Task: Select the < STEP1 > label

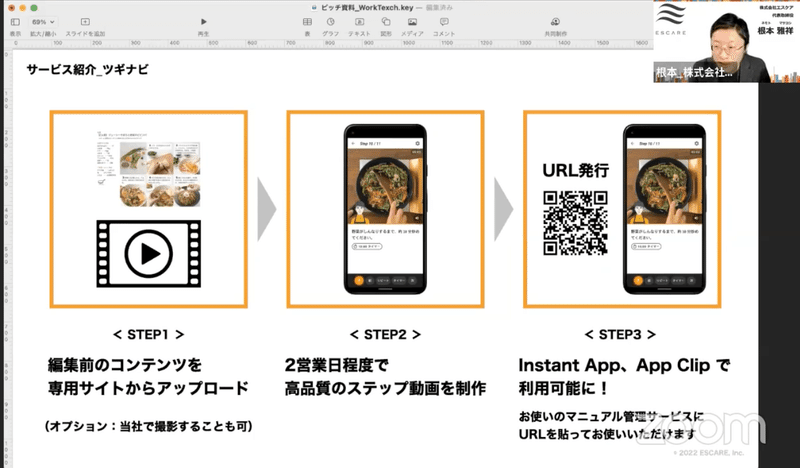Action: 148,335
